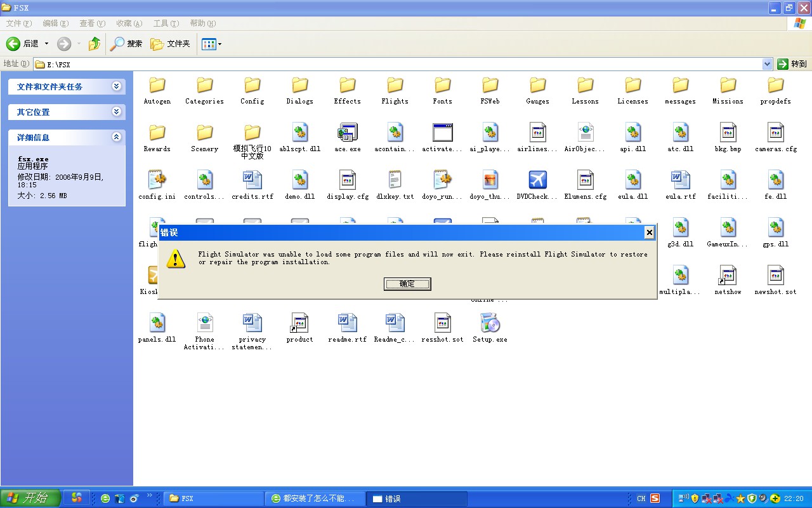Open the Config folder
This screenshot has width=812, height=508.
(x=252, y=91)
